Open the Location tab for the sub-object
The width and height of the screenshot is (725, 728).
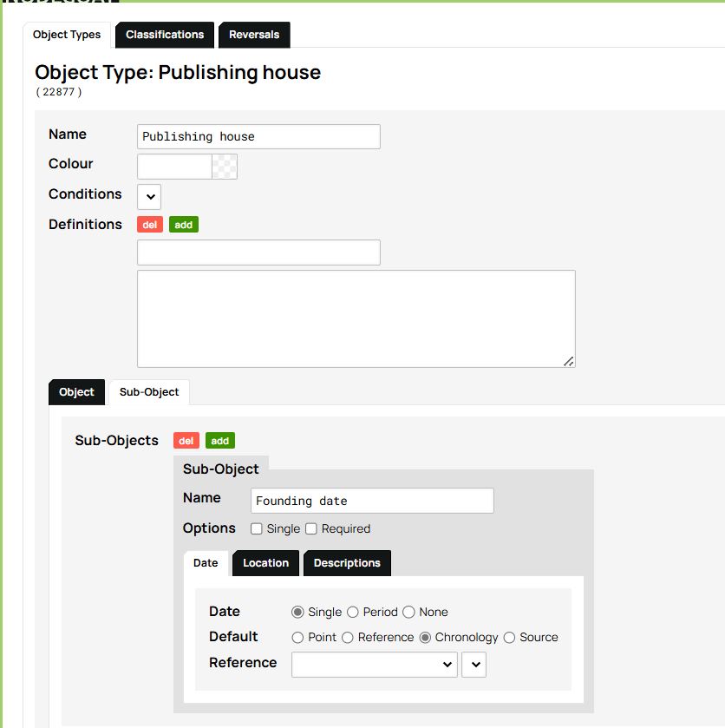click(265, 562)
